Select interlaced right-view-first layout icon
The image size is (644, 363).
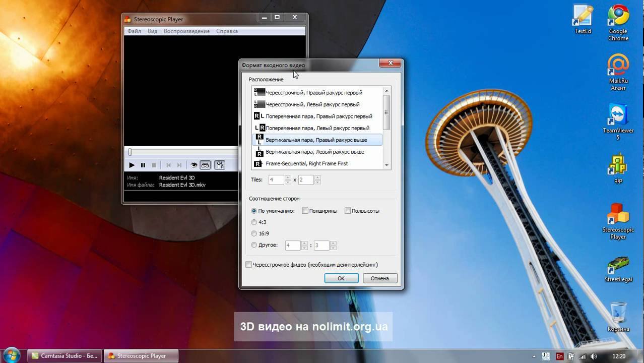pyautogui.click(x=260, y=92)
